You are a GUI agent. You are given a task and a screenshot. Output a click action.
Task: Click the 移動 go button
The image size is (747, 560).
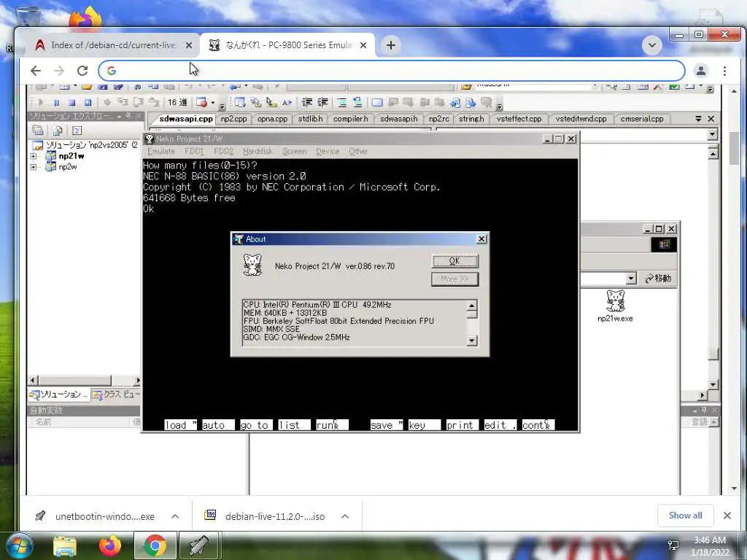click(658, 279)
